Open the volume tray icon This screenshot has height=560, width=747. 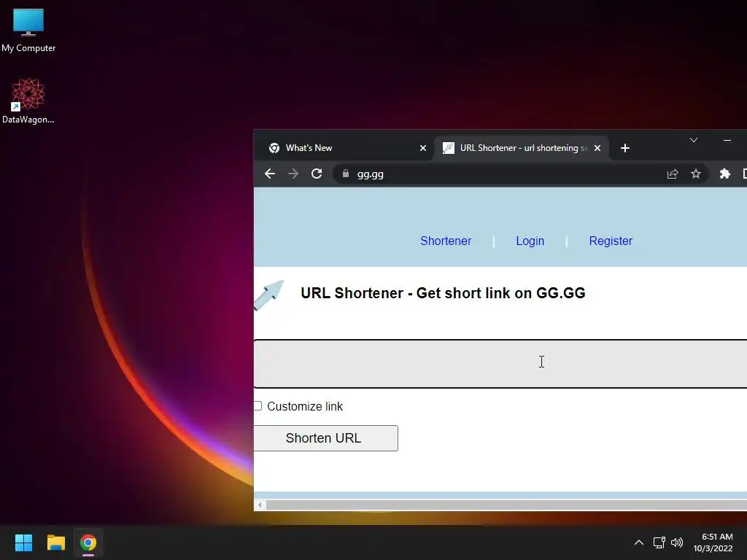677,542
